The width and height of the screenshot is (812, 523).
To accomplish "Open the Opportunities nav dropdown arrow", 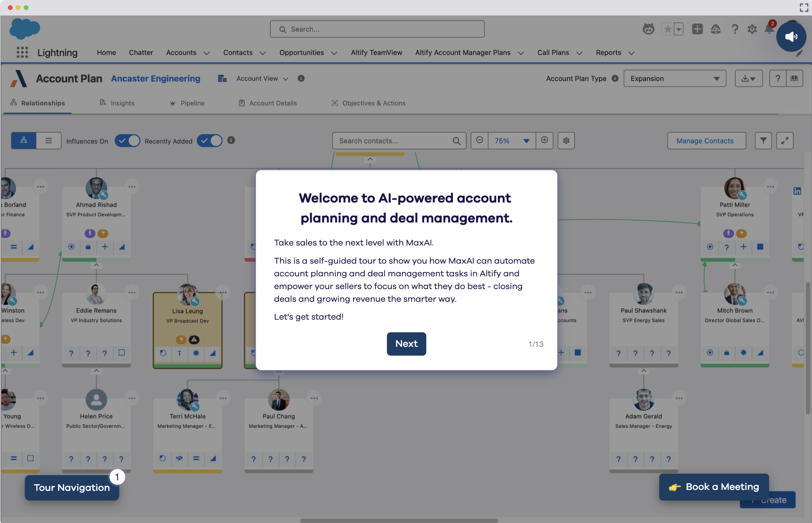I will tap(334, 53).
